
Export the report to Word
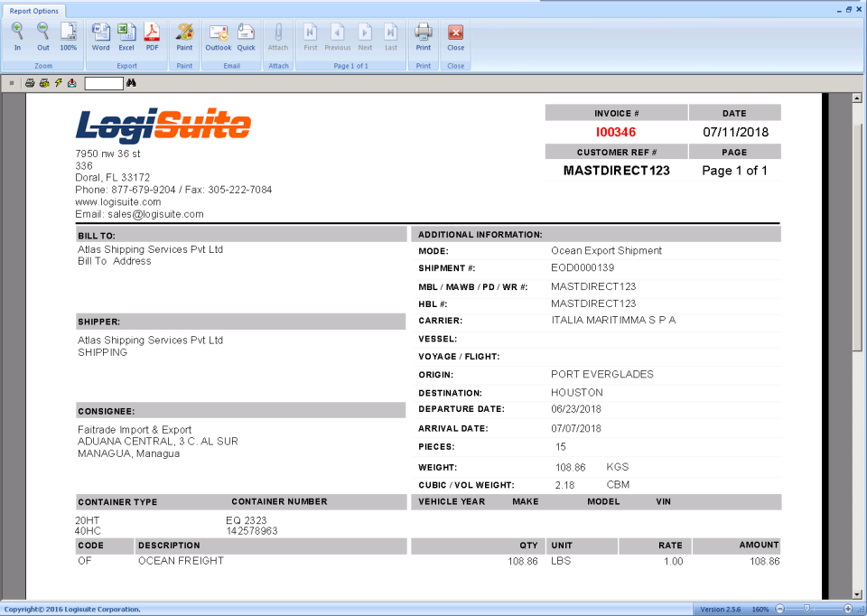[x=100, y=36]
